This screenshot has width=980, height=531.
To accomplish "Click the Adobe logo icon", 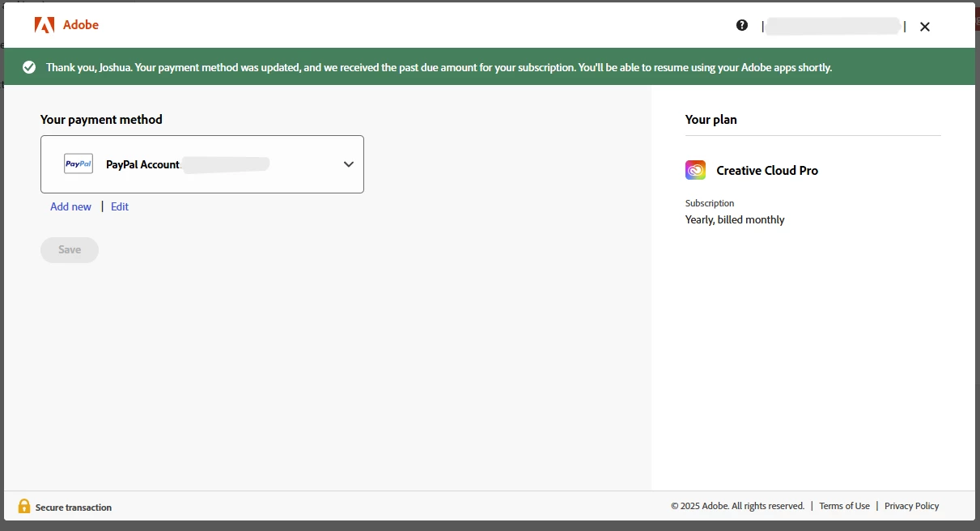I will click(x=45, y=25).
